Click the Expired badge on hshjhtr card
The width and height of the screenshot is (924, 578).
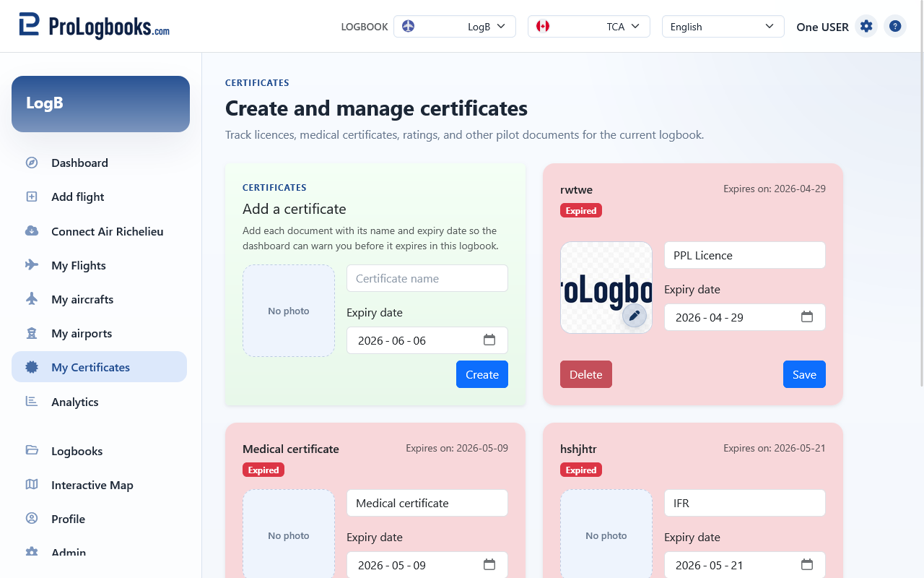coord(581,470)
